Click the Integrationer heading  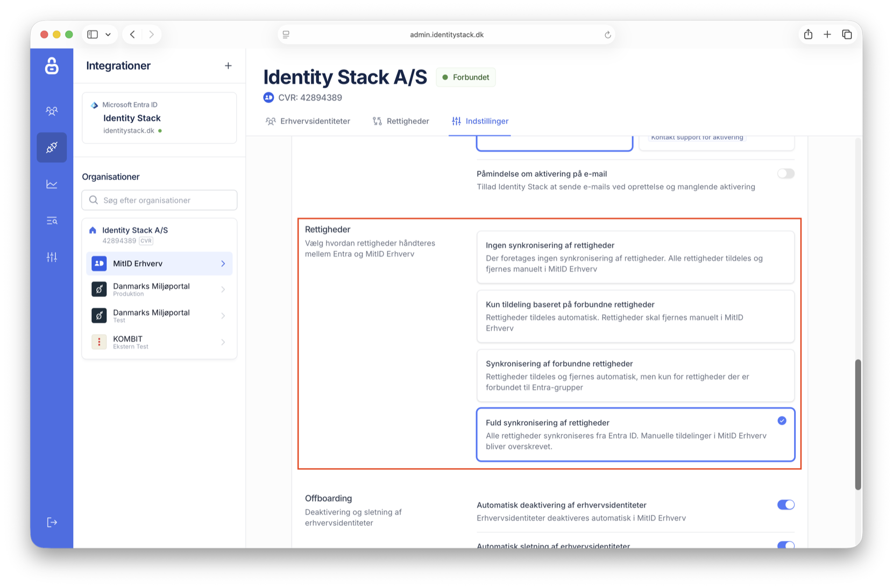(x=118, y=66)
